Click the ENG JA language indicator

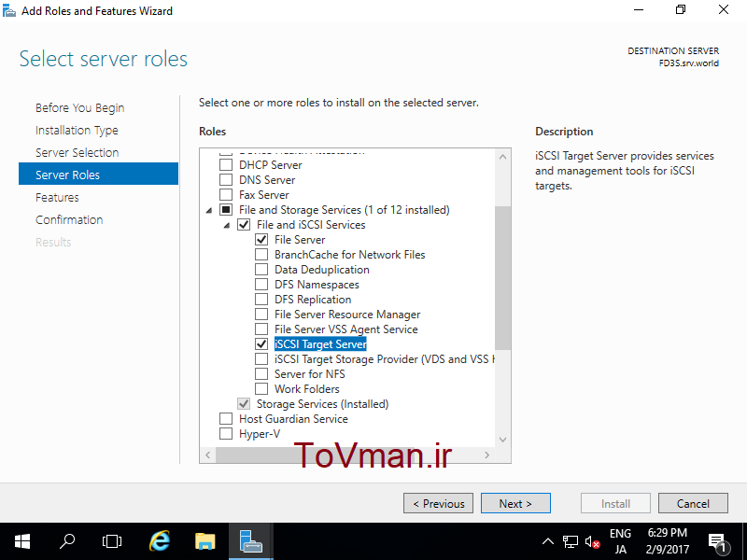[620, 541]
